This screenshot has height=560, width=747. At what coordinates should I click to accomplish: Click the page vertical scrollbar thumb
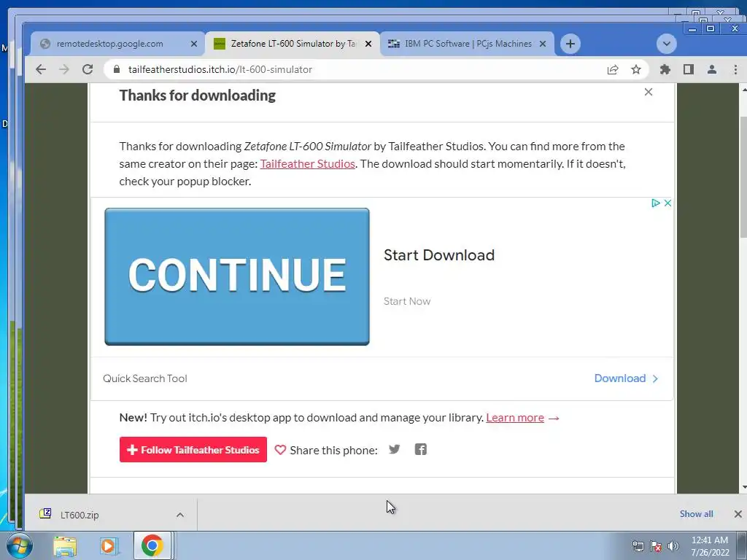pos(743,176)
